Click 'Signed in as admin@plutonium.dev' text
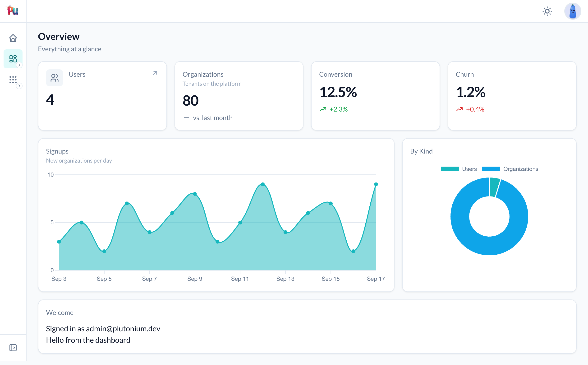Viewport: 588px width, 365px height. [103, 329]
